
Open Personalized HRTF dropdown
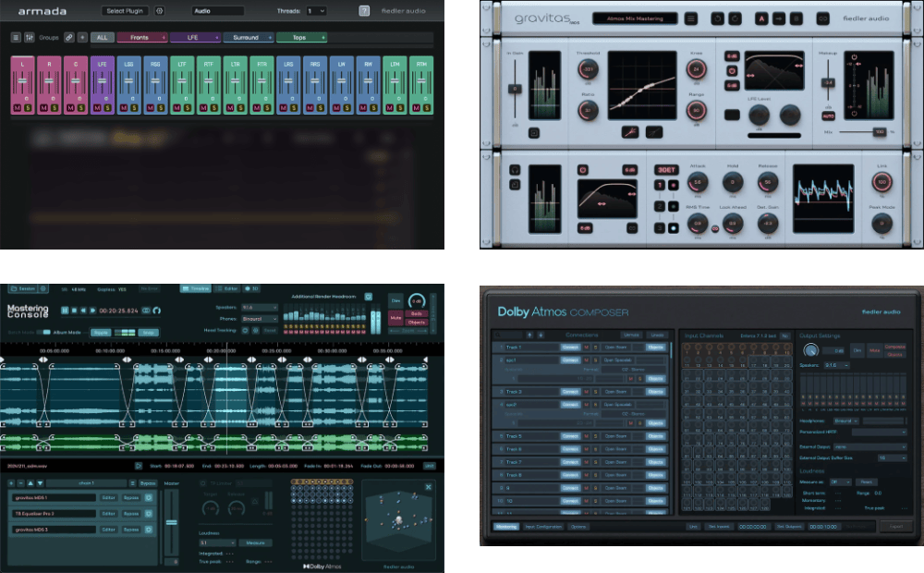879,433
